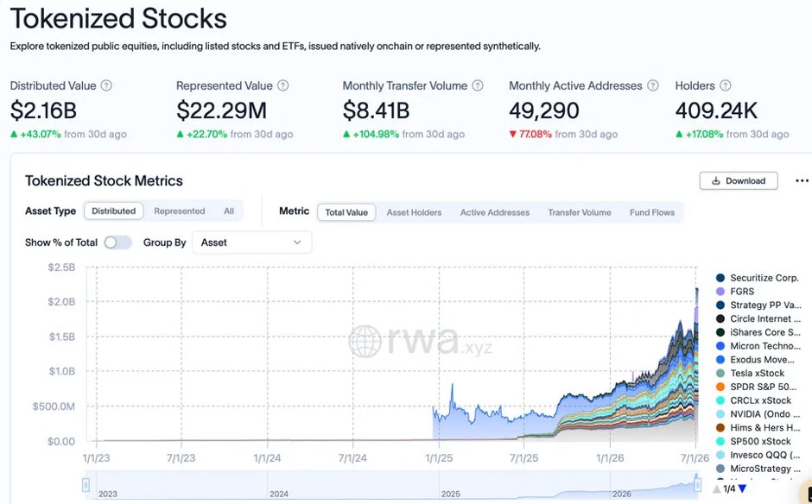
Task: Select All asset type
Action: pyautogui.click(x=229, y=211)
